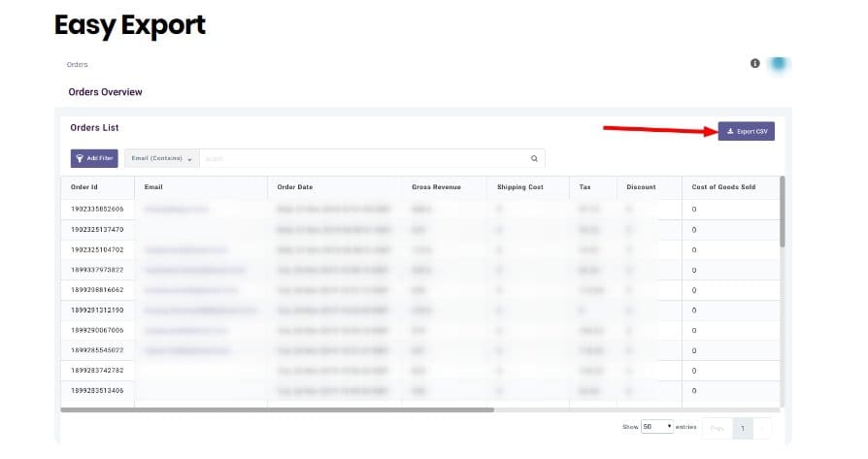
Task: Open the Email (Contains) filter dropdown
Action: (x=161, y=158)
